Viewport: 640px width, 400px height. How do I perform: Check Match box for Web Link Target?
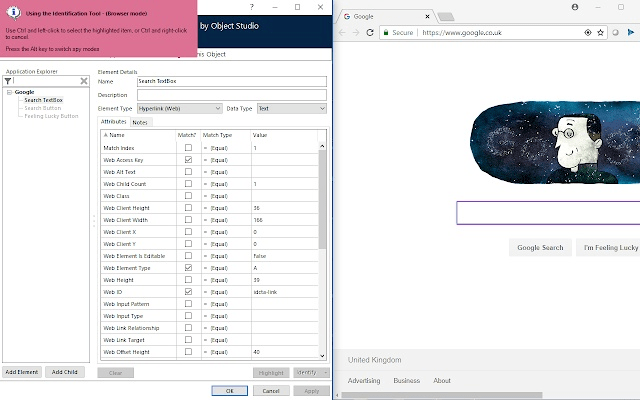point(188,340)
